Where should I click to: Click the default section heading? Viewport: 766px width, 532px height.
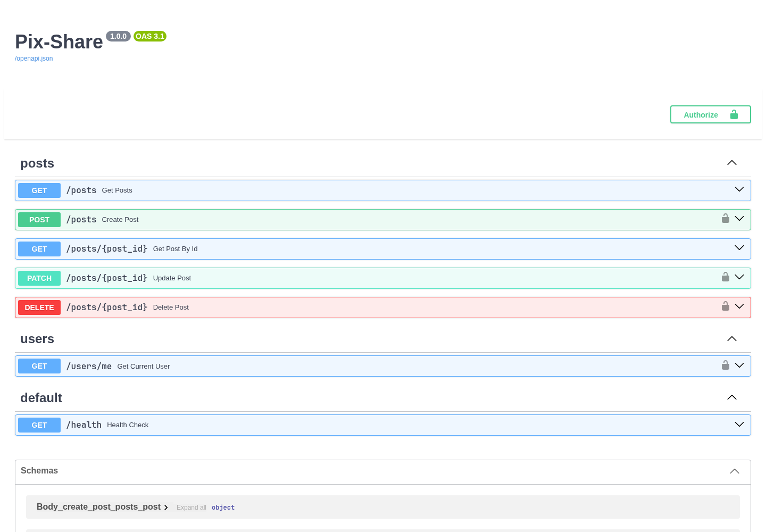pos(41,398)
